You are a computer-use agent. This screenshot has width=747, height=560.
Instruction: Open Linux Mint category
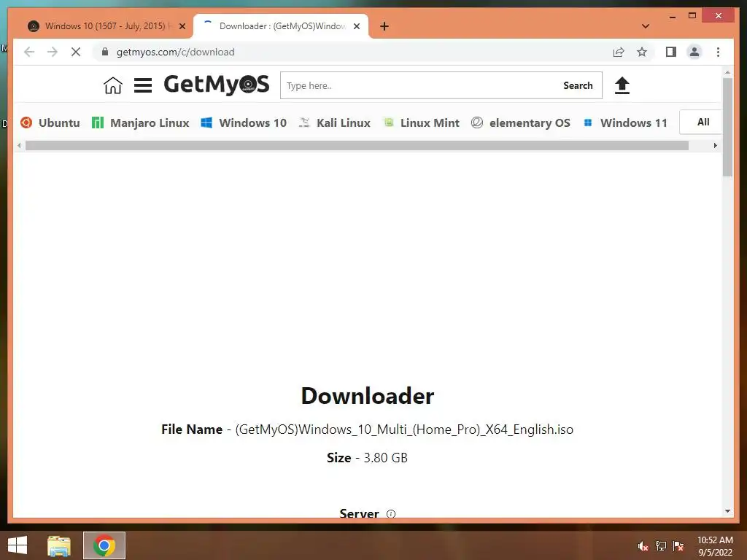click(x=430, y=122)
